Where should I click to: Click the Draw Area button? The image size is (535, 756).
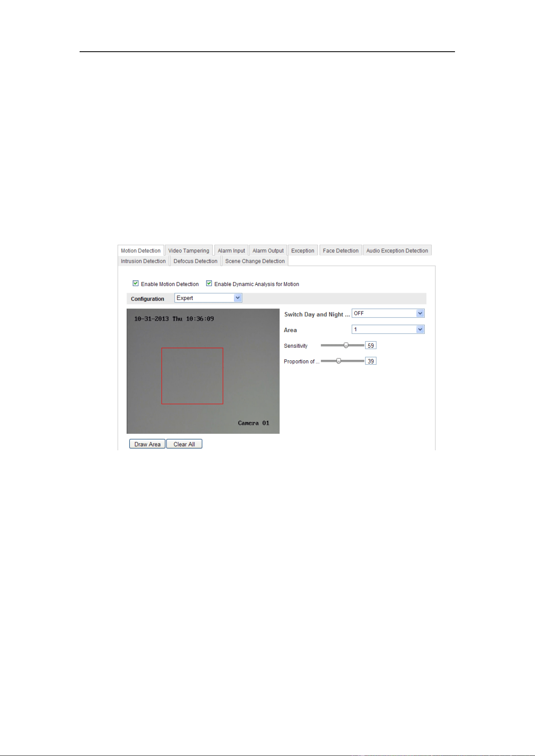tap(147, 444)
